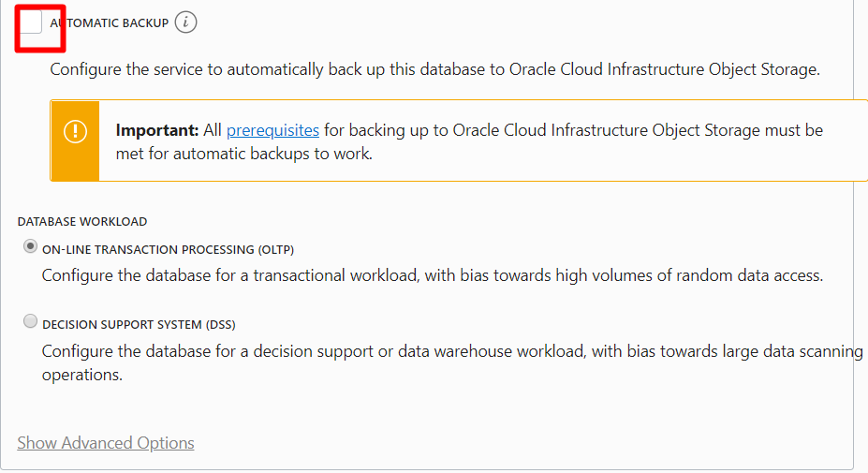
Task: Click the ON-LINE TRANSACTION PROCESSING (OLTP) label
Action: (168, 250)
